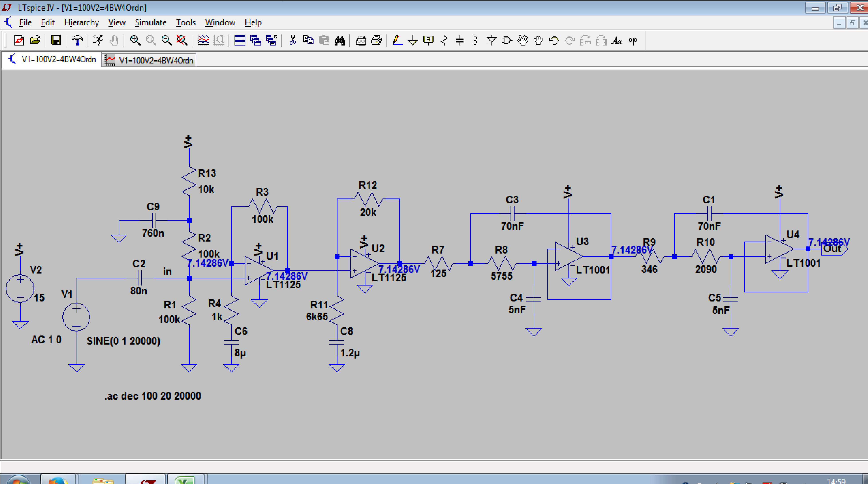The height and width of the screenshot is (484, 868).
Task: Click the Autorange waveform icon
Action: 203,40
